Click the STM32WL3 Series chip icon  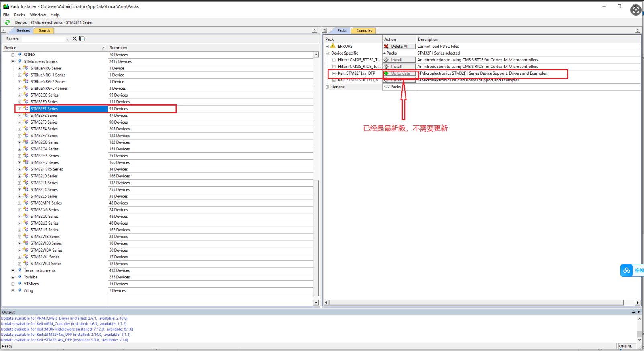pyautogui.click(x=26, y=263)
